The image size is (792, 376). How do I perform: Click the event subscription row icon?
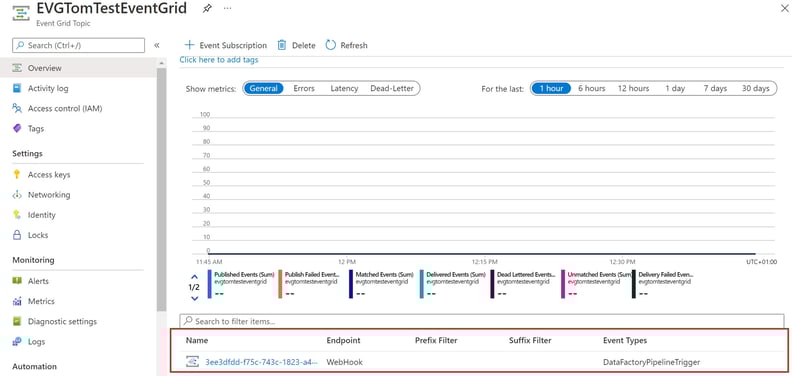(x=192, y=362)
